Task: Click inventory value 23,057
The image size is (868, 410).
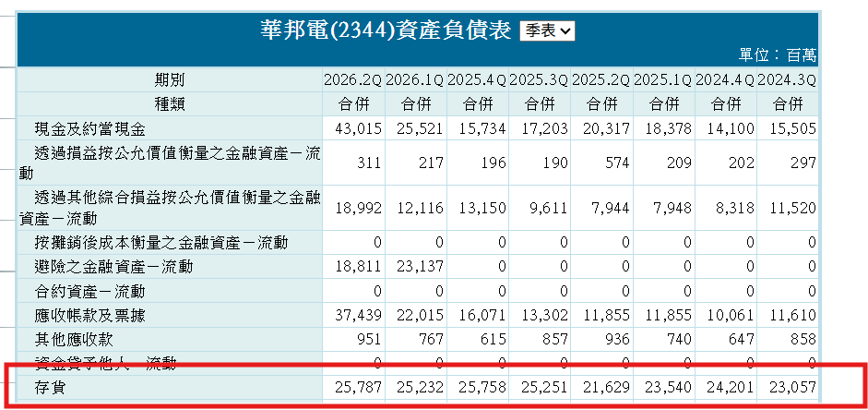Action: 792,387
